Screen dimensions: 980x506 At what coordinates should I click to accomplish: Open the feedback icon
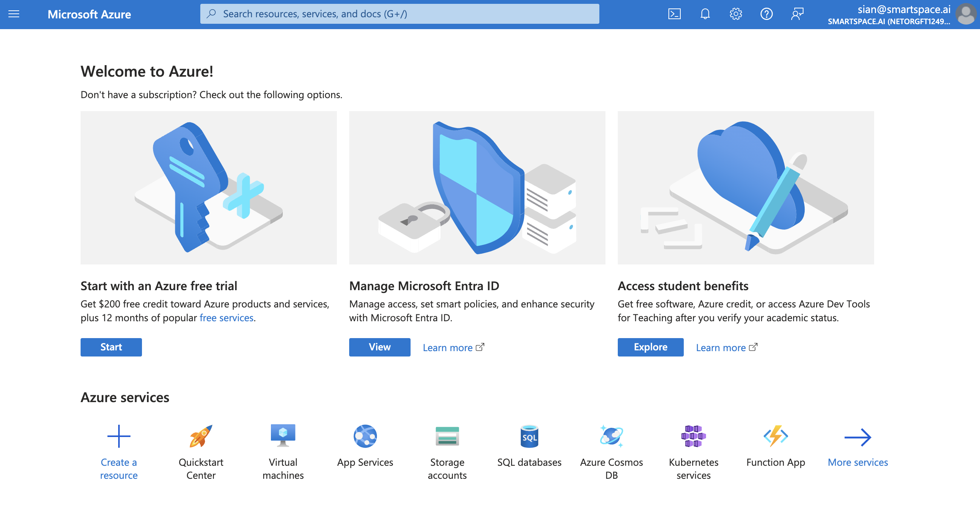pos(797,14)
